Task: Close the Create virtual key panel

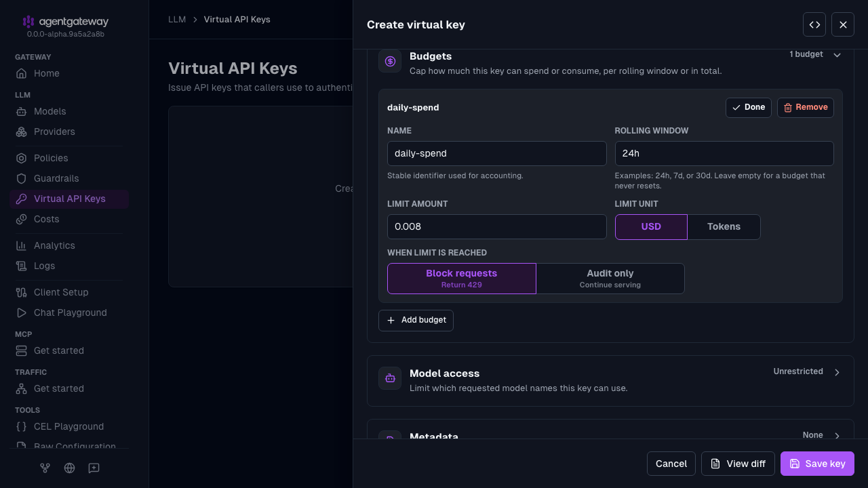Action: 843,24
